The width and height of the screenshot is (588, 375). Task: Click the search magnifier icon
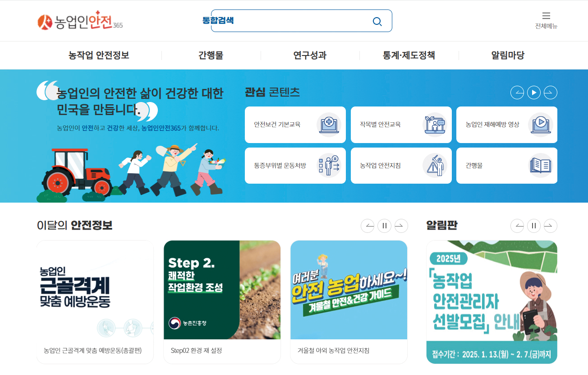point(377,21)
